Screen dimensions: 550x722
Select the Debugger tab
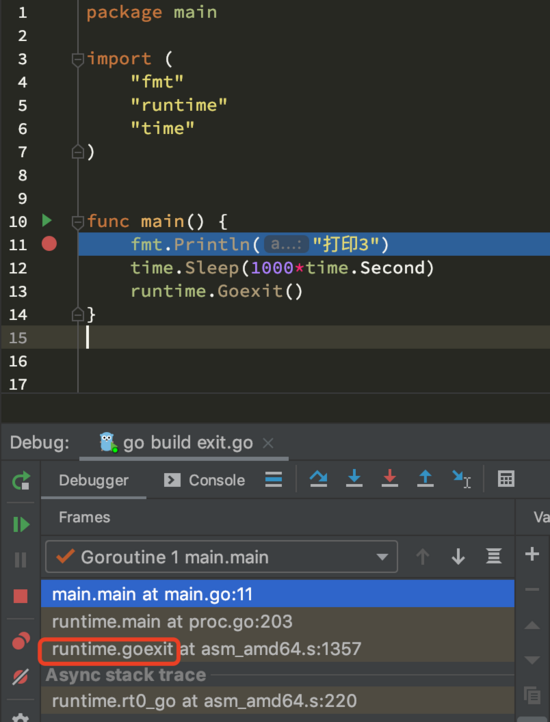click(x=94, y=480)
